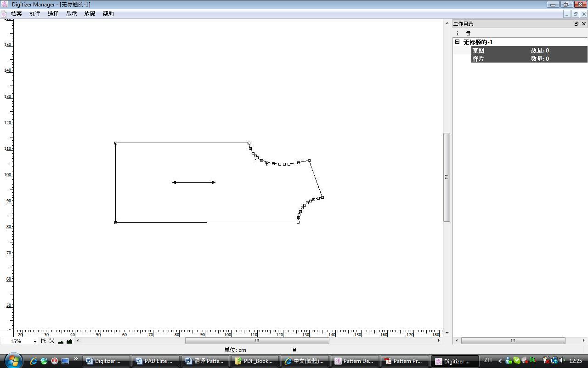
Task: Open PDF_Book taskbar window button
Action: click(x=254, y=361)
